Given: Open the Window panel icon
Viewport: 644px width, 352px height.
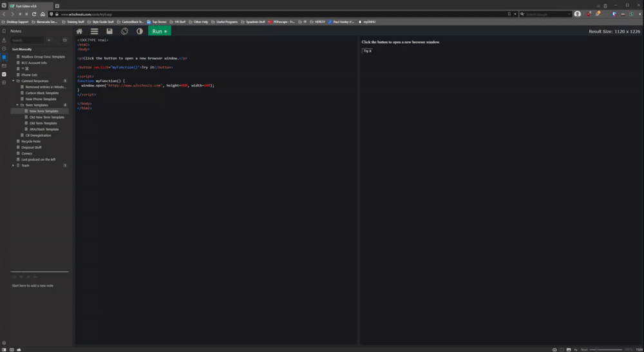Looking at the screenshot, I should [x=4, y=66].
